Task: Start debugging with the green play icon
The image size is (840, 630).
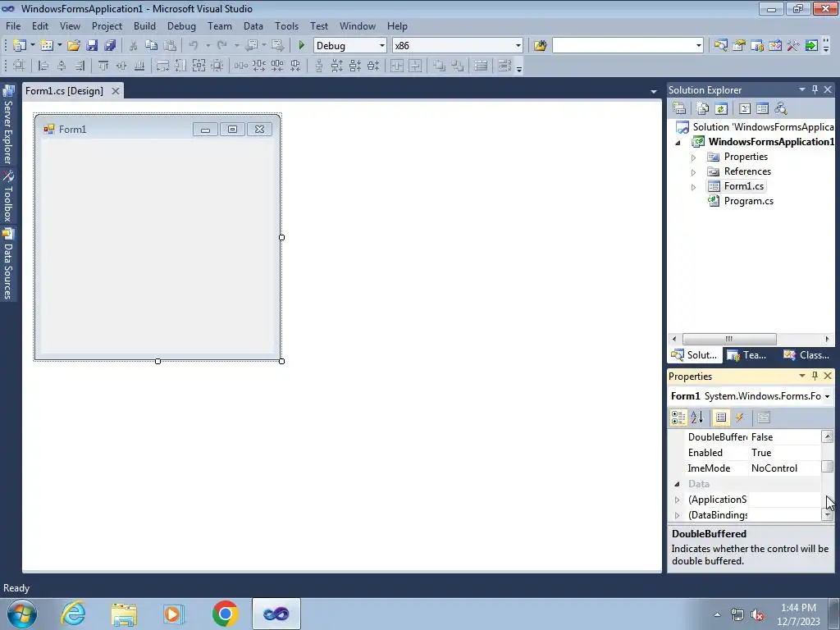Action: 302,46
